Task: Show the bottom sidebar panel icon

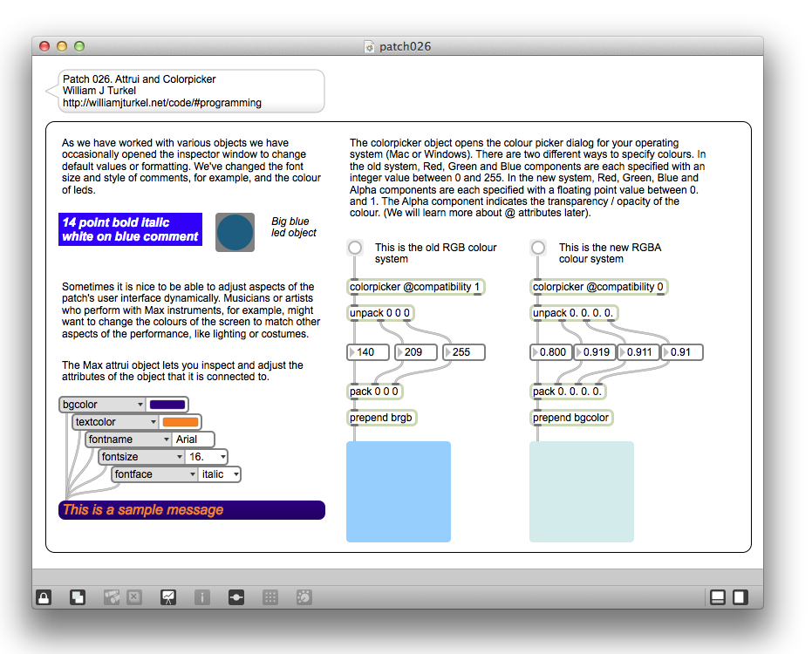Action: tap(718, 597)
